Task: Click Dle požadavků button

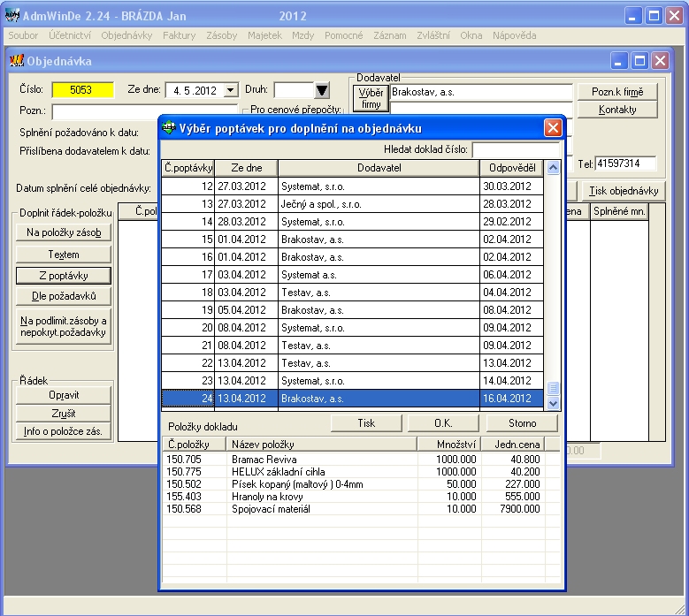Action: (64, 296)
